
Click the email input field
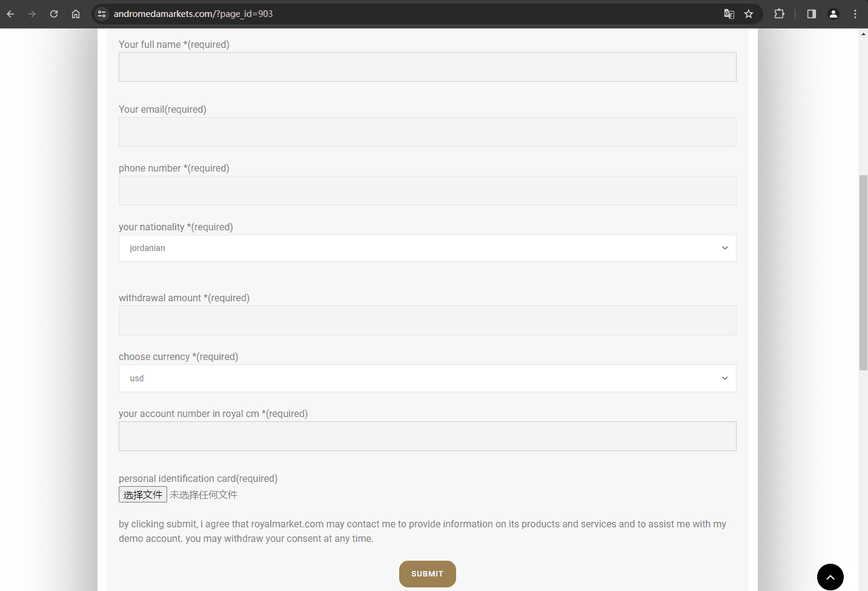[x=428, y=132]
